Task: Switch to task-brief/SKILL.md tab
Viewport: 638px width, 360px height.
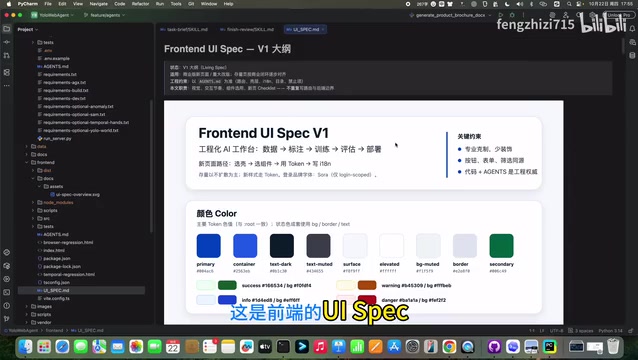Action: point(184,29)
